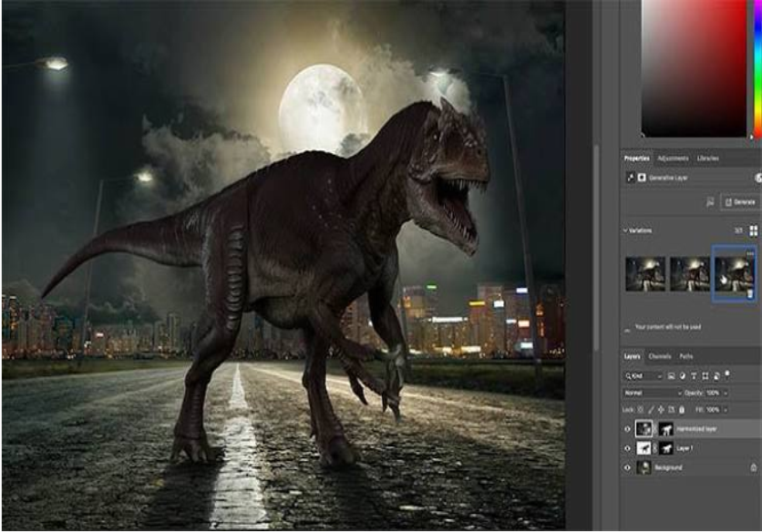Click the Background layer lock icon

(x=753, y=467)
